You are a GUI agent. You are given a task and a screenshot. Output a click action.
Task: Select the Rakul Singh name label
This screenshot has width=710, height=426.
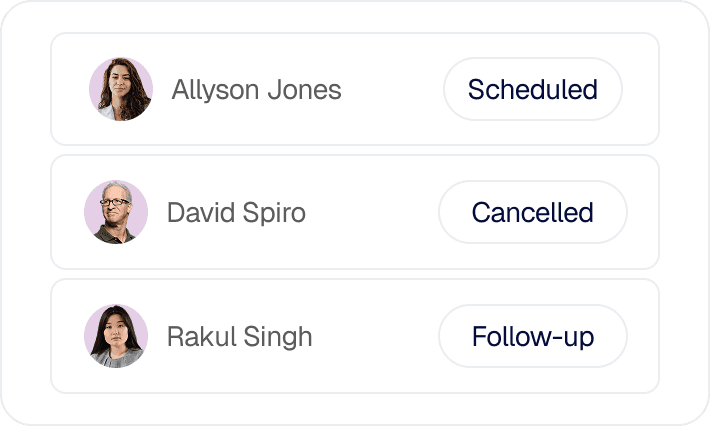click(x=239, y=337)
